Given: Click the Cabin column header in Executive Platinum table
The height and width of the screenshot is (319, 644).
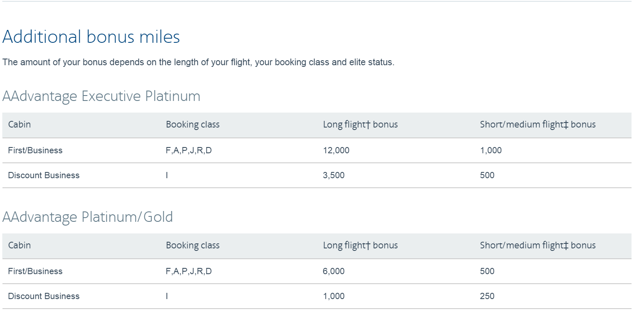Looking at the screenshot, I should 19,124.
